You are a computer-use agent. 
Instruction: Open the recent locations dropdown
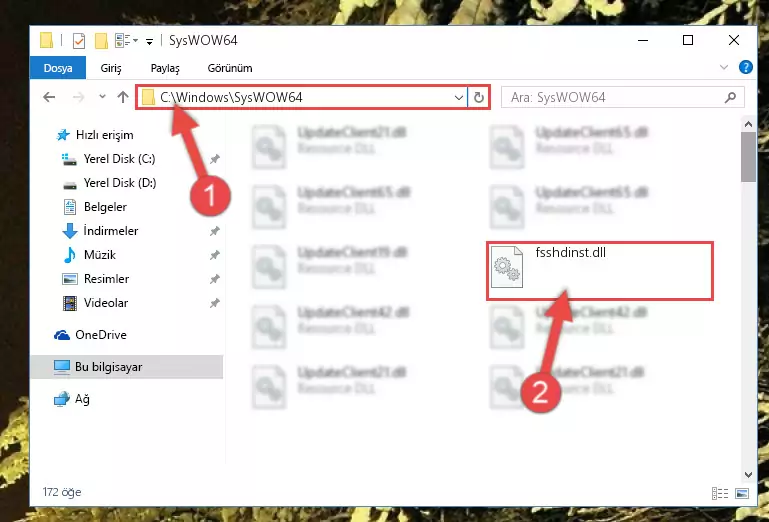coord(102,97)
